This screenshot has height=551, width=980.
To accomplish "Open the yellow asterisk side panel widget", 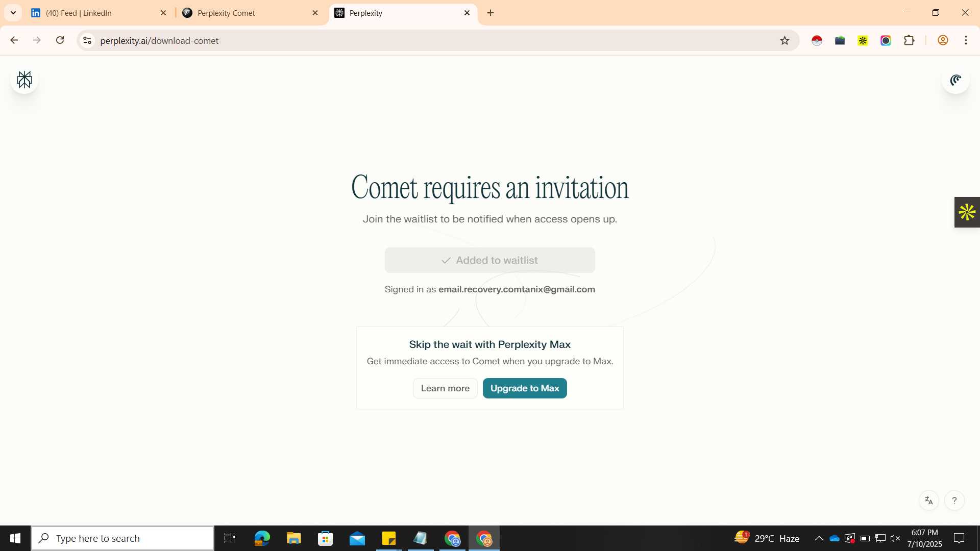I will pyautogui.click(x=967, y=212).
